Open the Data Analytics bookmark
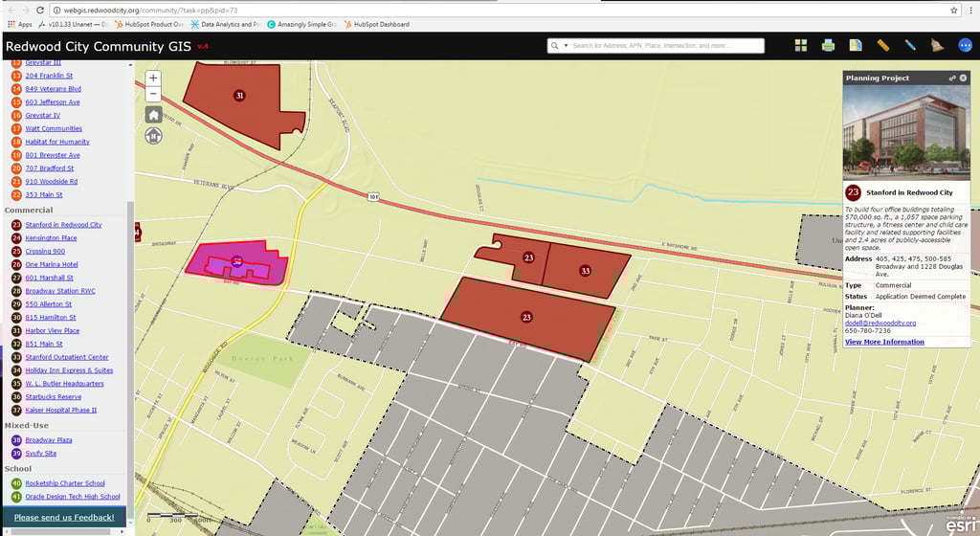 pos(225,24)
